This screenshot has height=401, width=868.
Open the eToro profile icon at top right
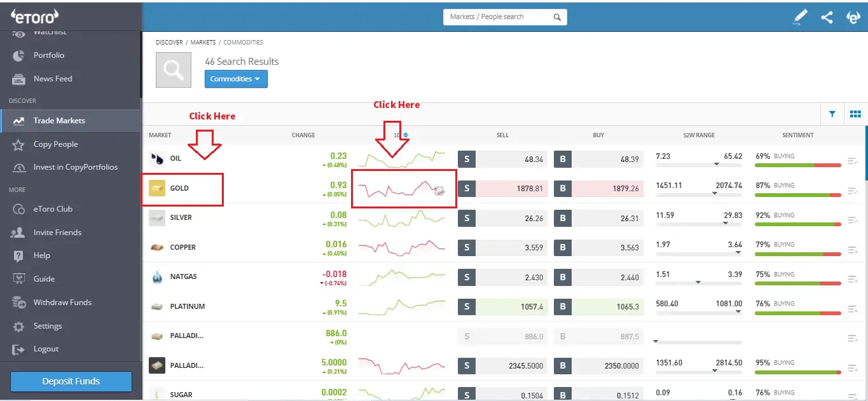pyautogui.click(x=853, y=18)
